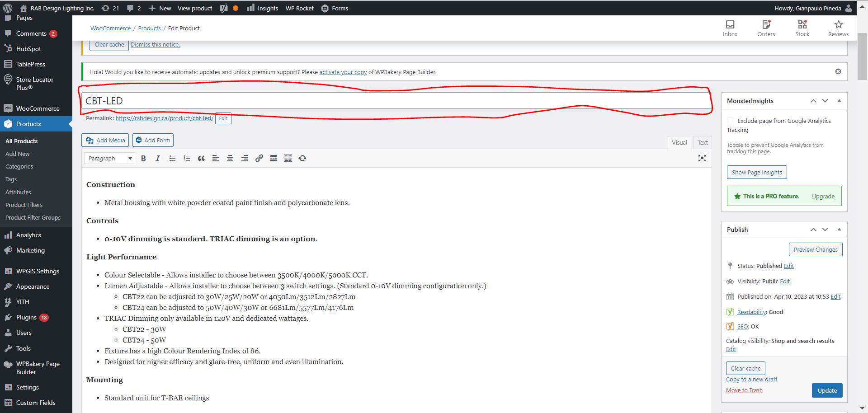Move the MonsterInsights panel down
Viewport: 868px width, 413px height.
pyautogui.click(x=825, y=101)
